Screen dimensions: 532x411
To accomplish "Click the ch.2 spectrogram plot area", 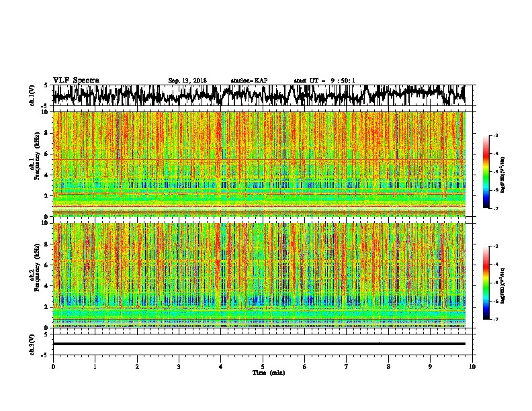I will (259, 275).
